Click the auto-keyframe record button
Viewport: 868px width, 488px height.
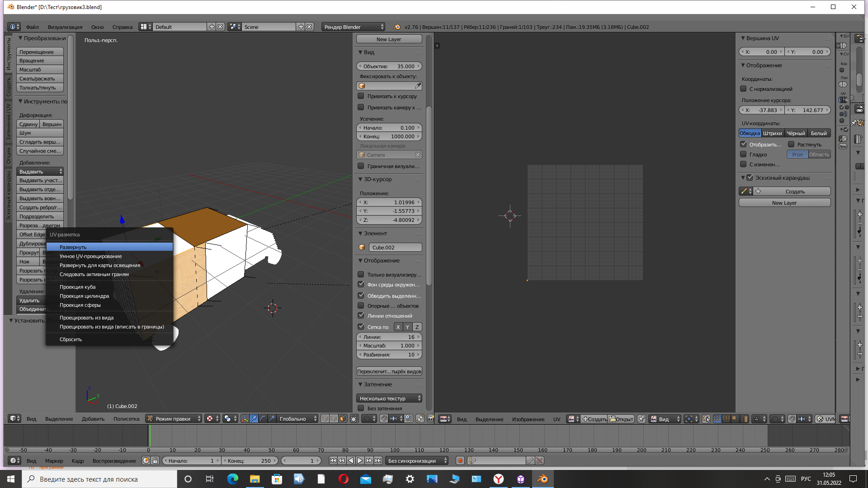pyautogui.click(x=460, y=461)
